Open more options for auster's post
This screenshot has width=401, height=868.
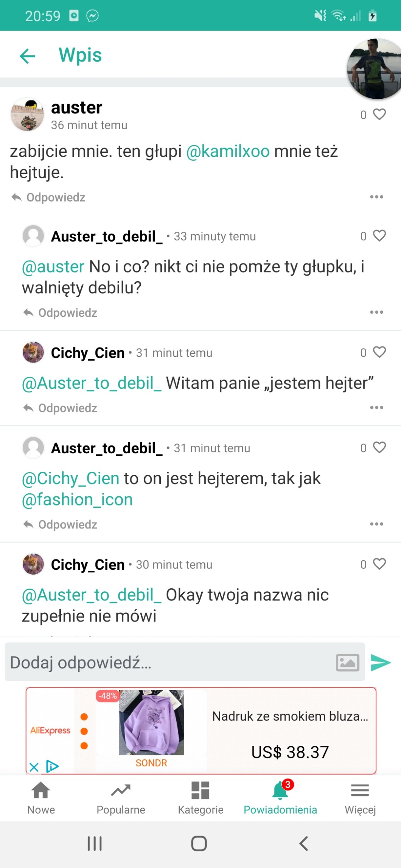(x=376, y=197)
